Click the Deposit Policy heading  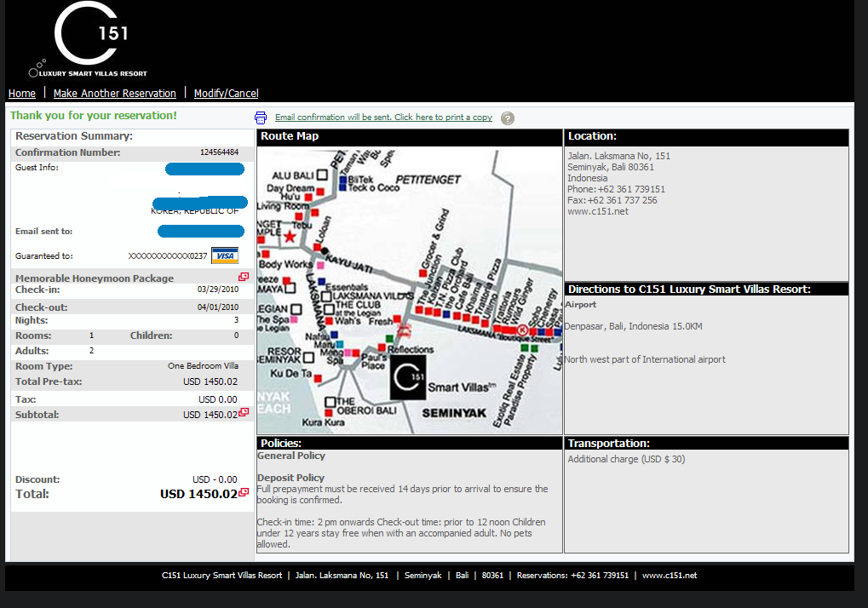pos(290,478)
